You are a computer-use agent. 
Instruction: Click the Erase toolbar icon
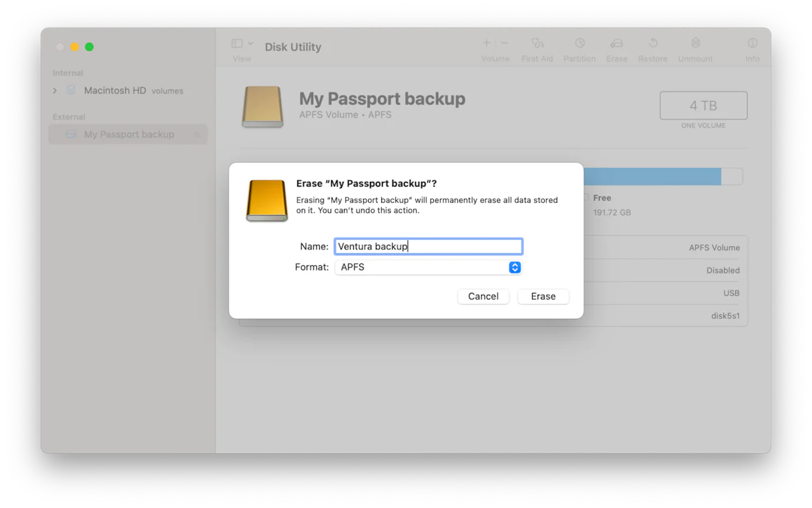coord(616,44)
